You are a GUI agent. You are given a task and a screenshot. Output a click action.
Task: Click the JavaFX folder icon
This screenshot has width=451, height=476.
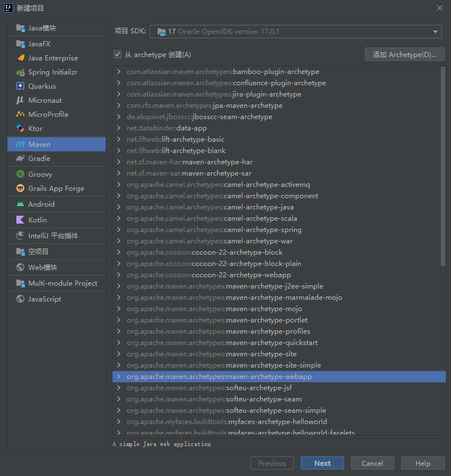(x=20, y=44)
